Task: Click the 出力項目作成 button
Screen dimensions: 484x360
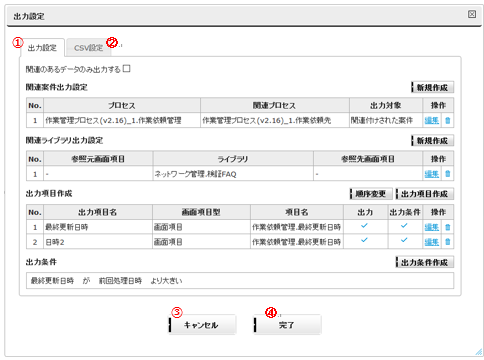Action: (x=424, y=194)
